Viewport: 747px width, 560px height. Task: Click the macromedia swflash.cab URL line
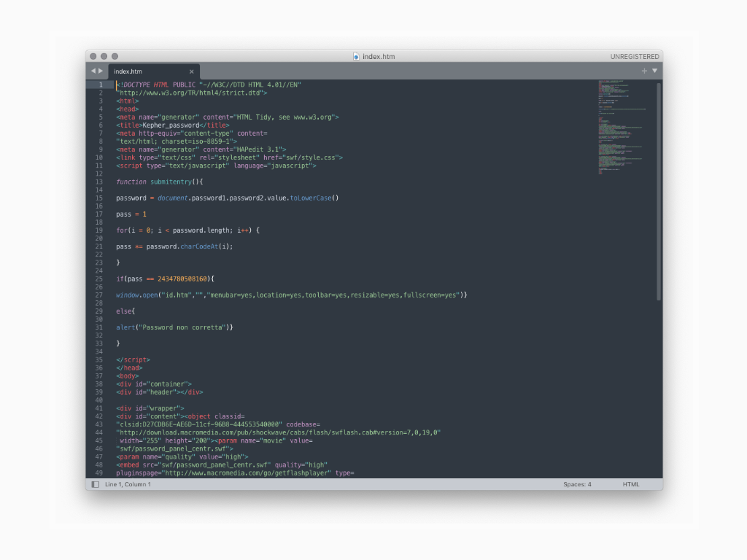tap(278, 432)
